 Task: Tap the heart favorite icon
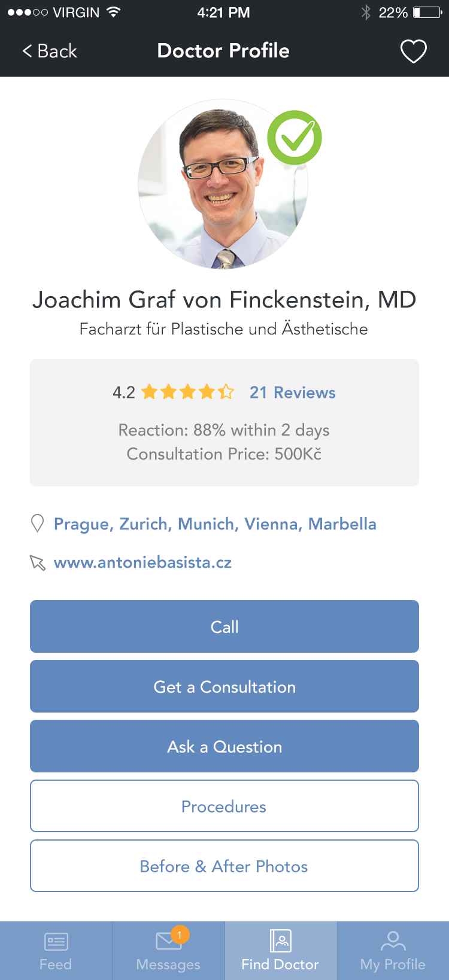point(413,51)
